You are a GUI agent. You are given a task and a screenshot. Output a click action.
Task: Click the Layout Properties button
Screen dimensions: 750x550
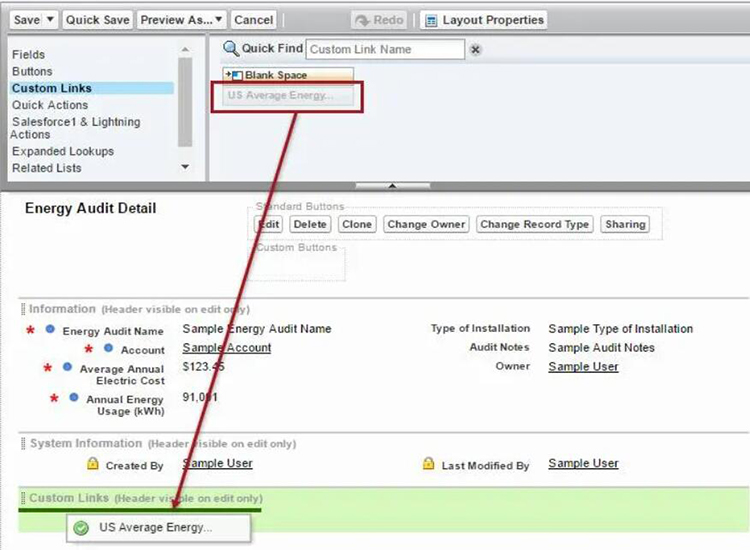click(x=484, y=20)
